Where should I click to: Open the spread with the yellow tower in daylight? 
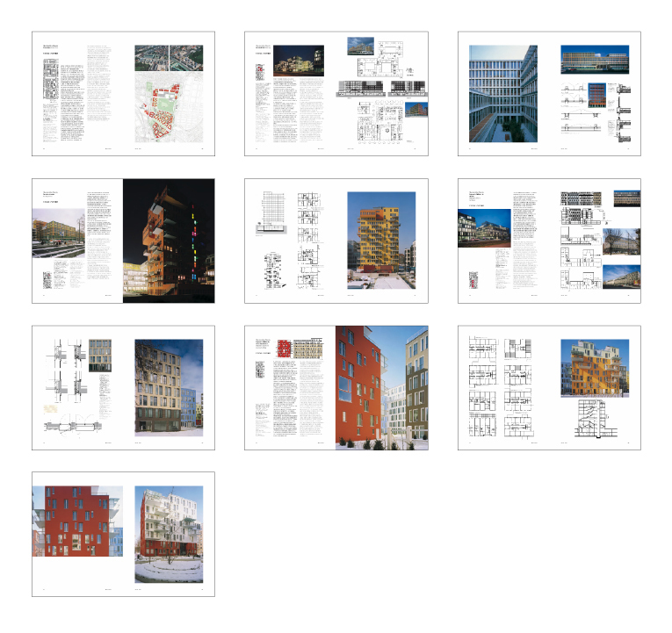[x=336, y=241]
